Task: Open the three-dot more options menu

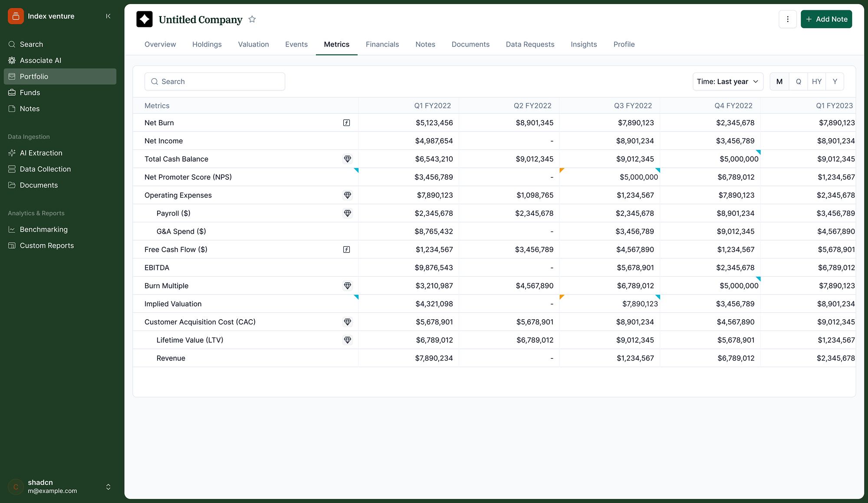Action: point(788,19)
